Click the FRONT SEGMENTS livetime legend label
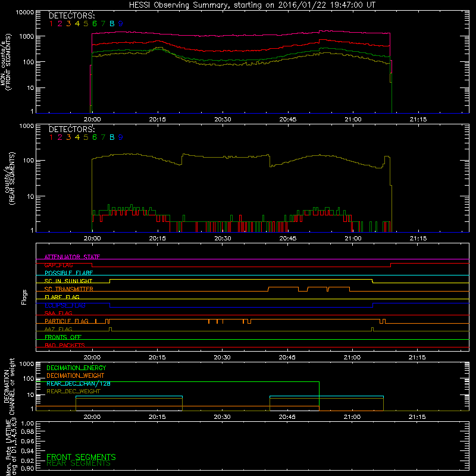The height and width of the screenshot is (476, 476). [x=81, y=457]
